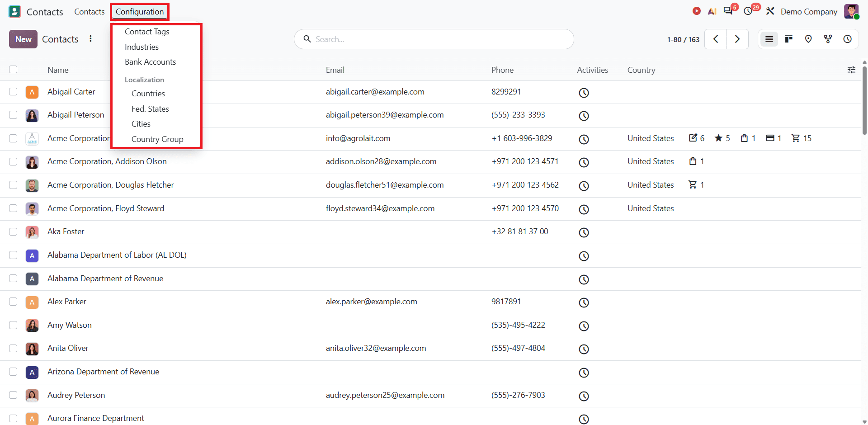Choose Fed. States menu entry

point(150,109)
